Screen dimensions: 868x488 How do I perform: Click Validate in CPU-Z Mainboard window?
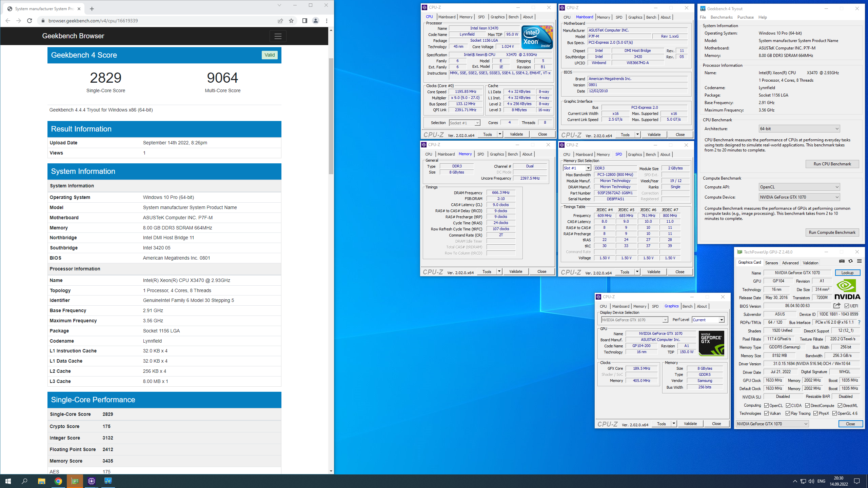pyautogui.click(x=654, y=135)
